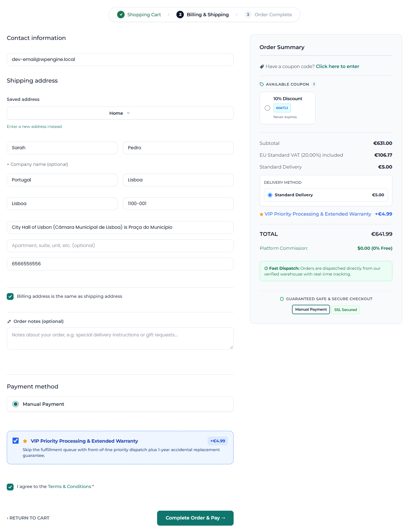The width and height of the screenshot is (409, 532).
Task: Click the TOTAL amount €641.99
Action: [x=382, y=234]
